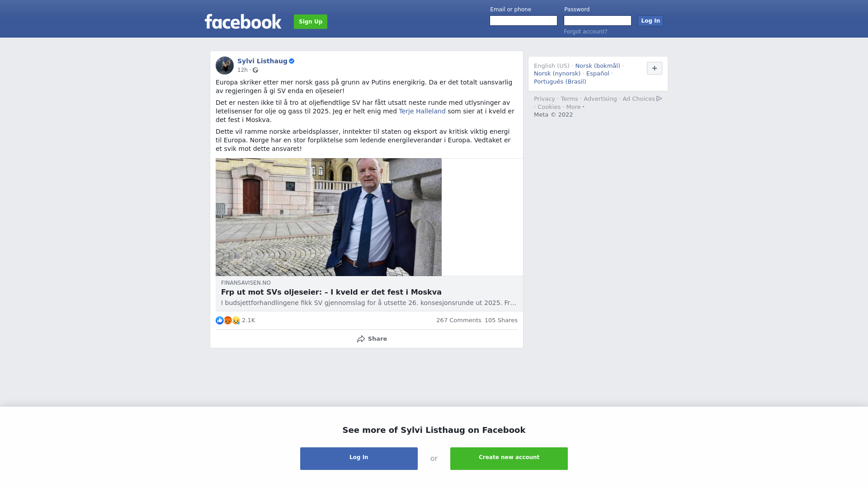This screenshot has height=488, width=868.
Task: Switch language to Norsk (bokmål)
Action: [x=598, y=66]
